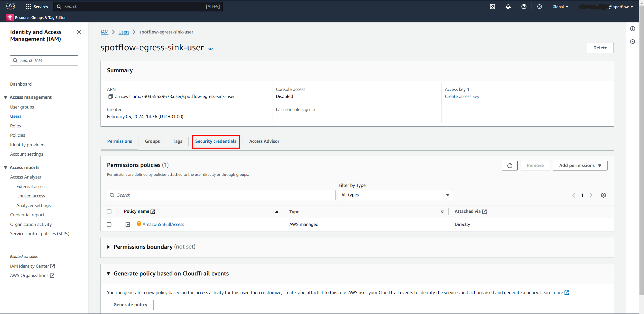Viewport: 644px width, 314px height.
Task: Select all policies checkbox in header
Action: point(109,212)
